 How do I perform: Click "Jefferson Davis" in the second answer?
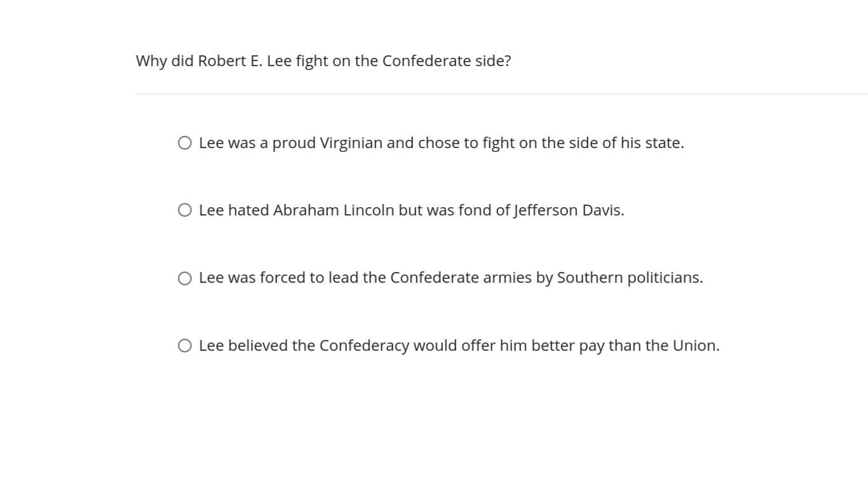568,210
